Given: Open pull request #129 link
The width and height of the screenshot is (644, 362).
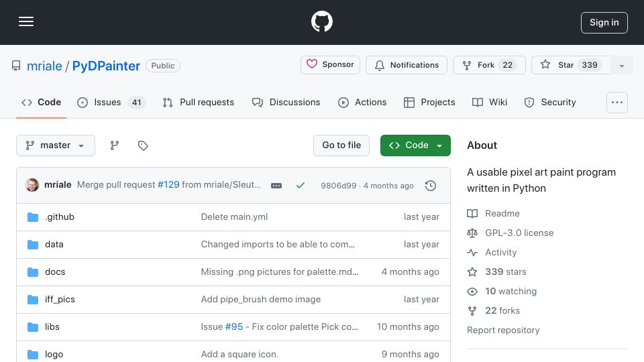Looking at the screenshot, I should 168,185.
